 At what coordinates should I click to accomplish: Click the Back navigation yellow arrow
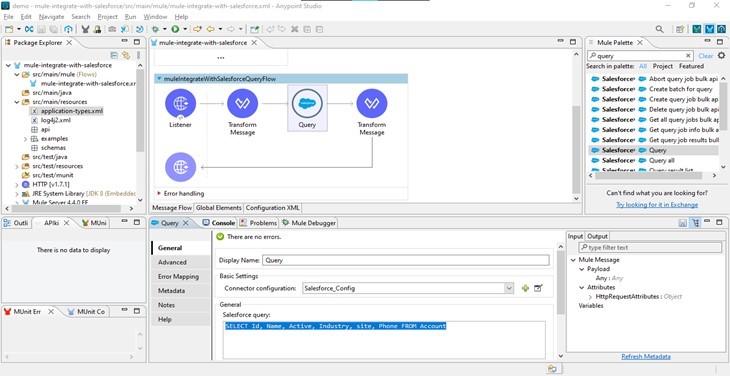[210, 29]
